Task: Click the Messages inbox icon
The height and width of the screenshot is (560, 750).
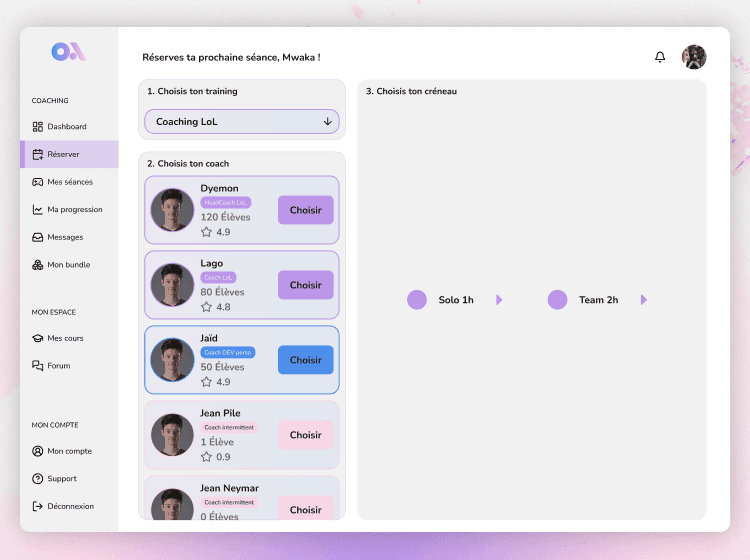Action: point(38,237)
